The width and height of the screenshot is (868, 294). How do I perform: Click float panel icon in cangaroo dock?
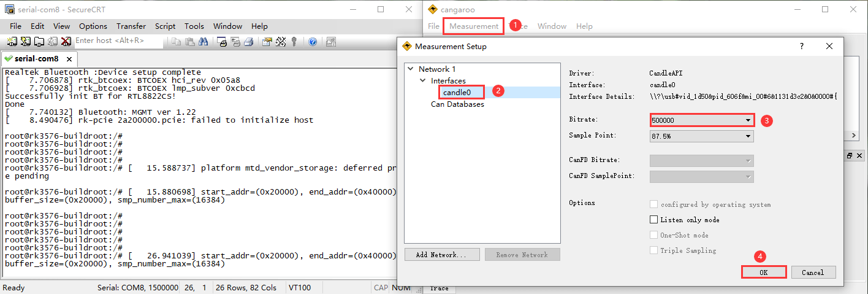coord(850,156)
